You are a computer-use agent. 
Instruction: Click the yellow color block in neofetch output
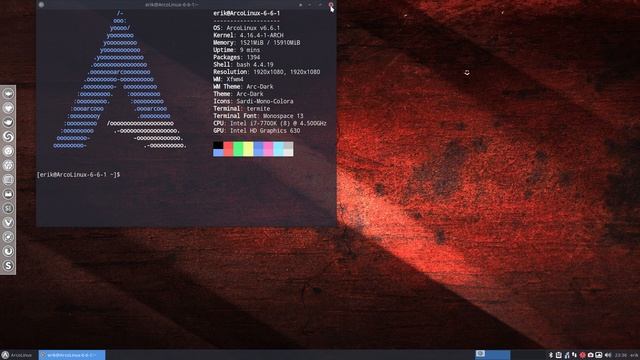point(248,149)
